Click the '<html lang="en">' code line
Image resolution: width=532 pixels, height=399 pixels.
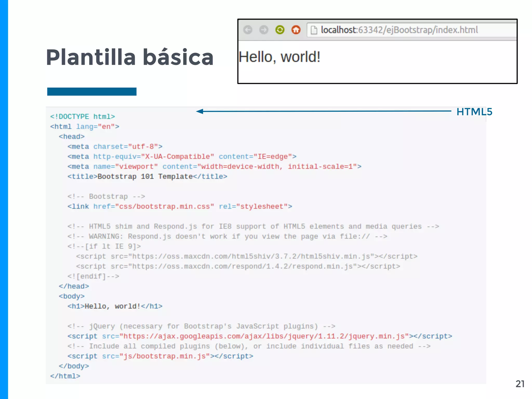(84, 127)
